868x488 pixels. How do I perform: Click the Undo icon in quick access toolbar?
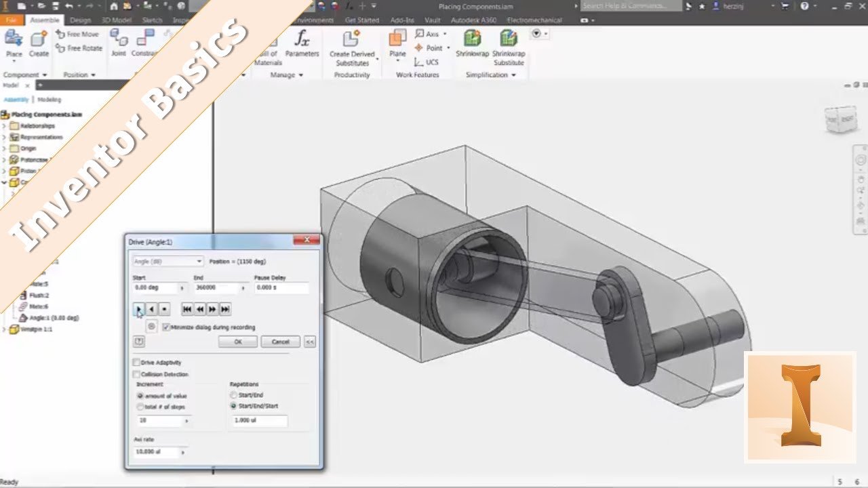click(x=69, y=6)
